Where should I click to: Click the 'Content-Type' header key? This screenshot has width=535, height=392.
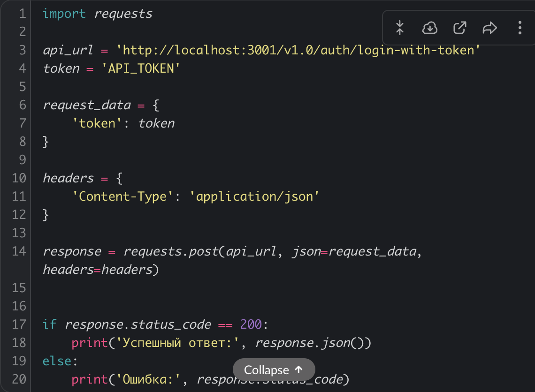122,196
